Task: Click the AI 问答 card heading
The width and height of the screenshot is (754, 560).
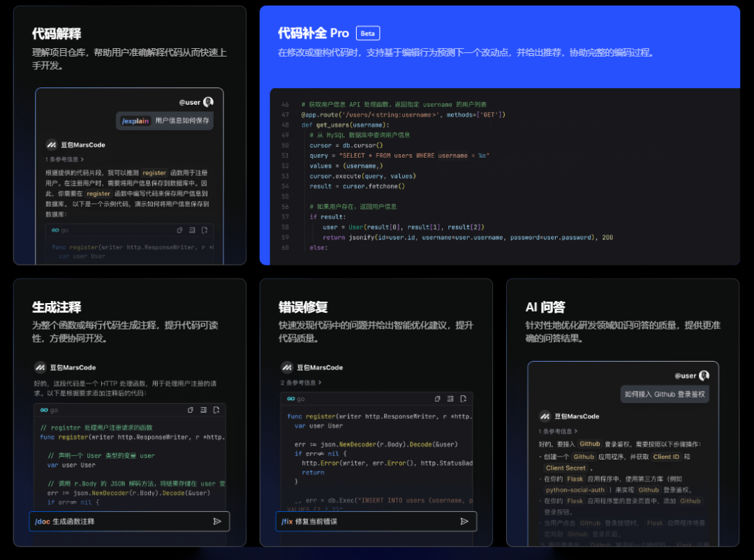Action: (x=545, y=307)
